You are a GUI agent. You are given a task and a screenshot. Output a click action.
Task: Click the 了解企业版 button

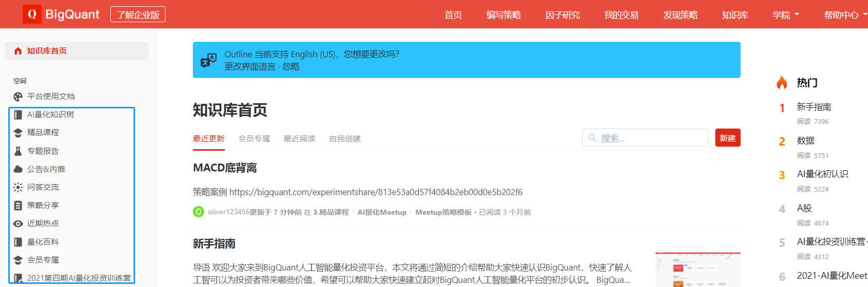click(x=138, y=14)
